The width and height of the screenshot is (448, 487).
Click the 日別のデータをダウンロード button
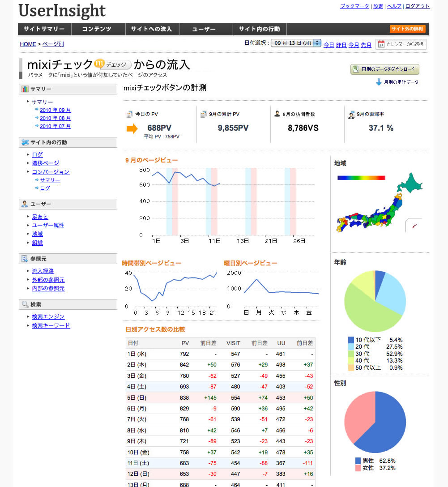tap(384, 69)
